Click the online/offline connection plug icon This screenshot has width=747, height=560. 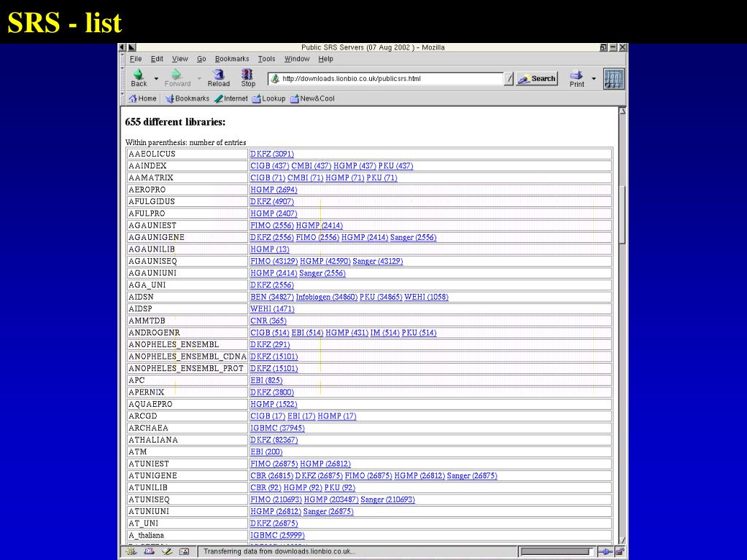click(605, 551)
